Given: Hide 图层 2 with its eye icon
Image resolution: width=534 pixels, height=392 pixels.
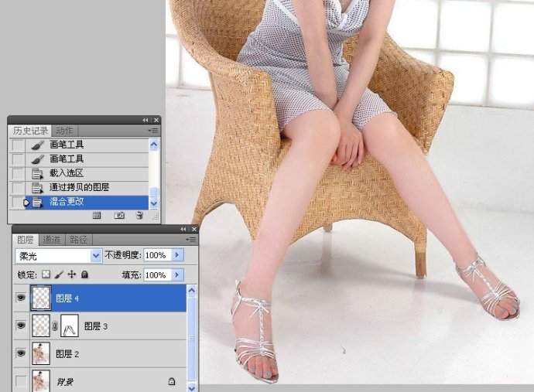Looking at the screenshot, I should 21,353.
